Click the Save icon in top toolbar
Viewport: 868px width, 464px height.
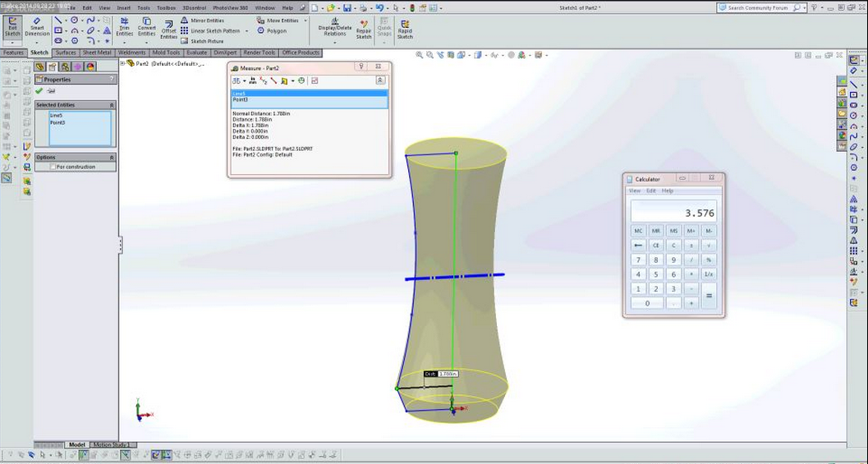click(x=347, y=8)
